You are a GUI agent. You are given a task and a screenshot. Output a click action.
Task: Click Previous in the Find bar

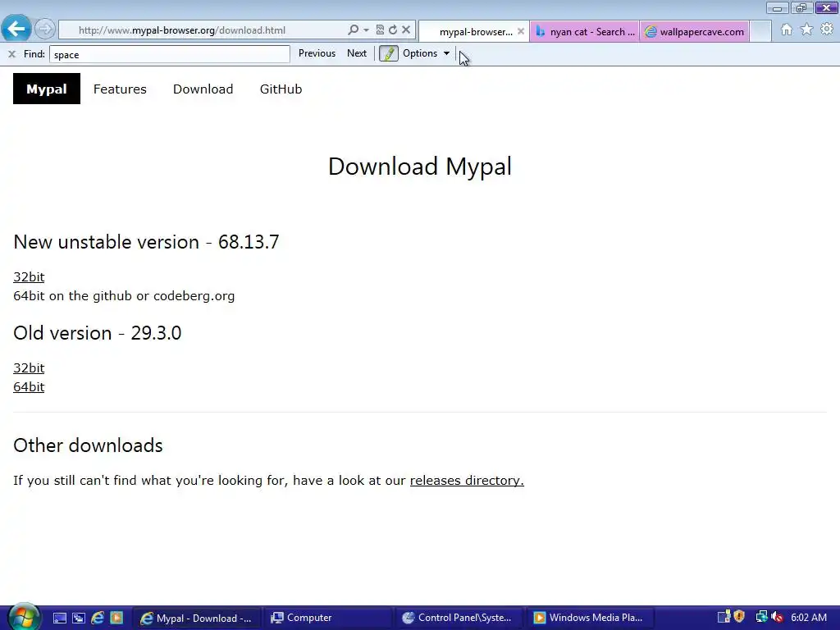317,53
